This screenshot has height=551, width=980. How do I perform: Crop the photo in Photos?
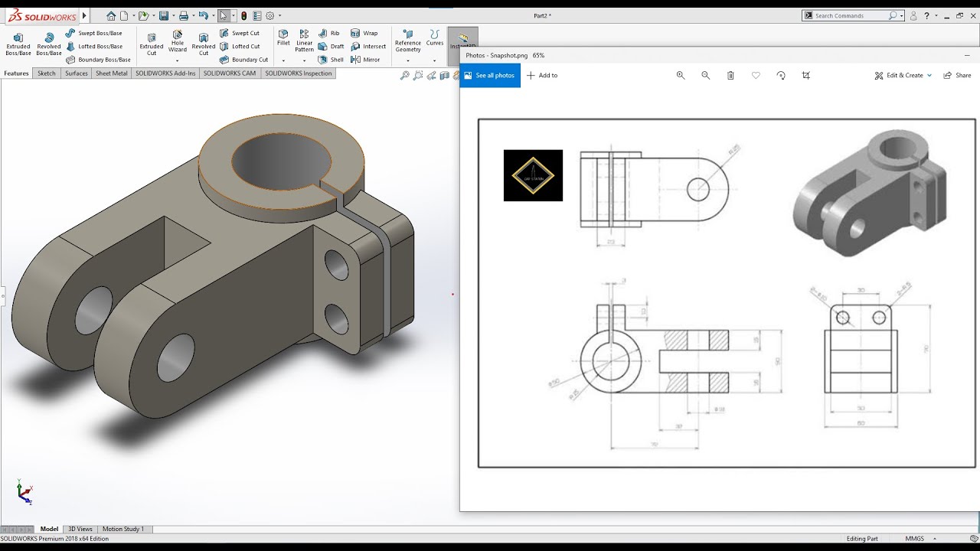point(805,76)
